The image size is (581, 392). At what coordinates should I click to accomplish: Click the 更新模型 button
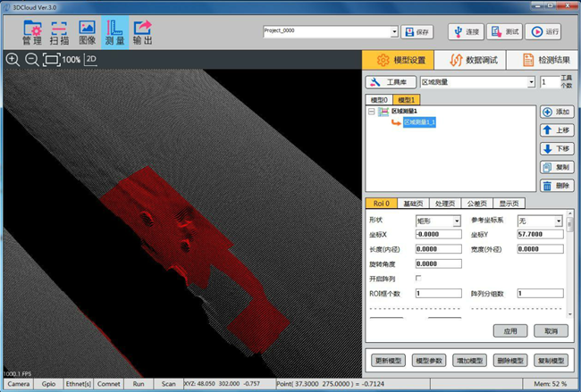point(388,361)
